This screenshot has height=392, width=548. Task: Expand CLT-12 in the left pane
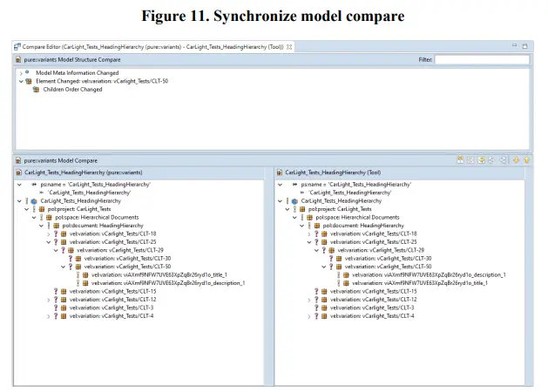(49, 300)
